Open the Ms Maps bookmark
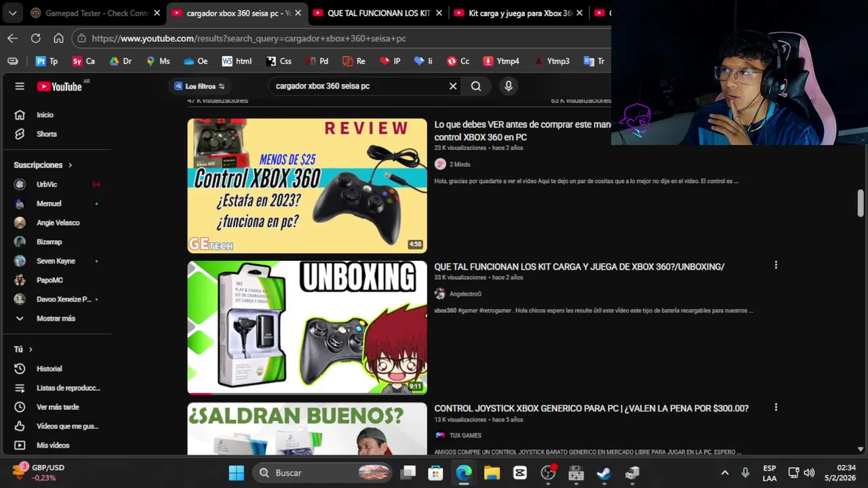The image size is (868, 488). click(x=157, y=61)
